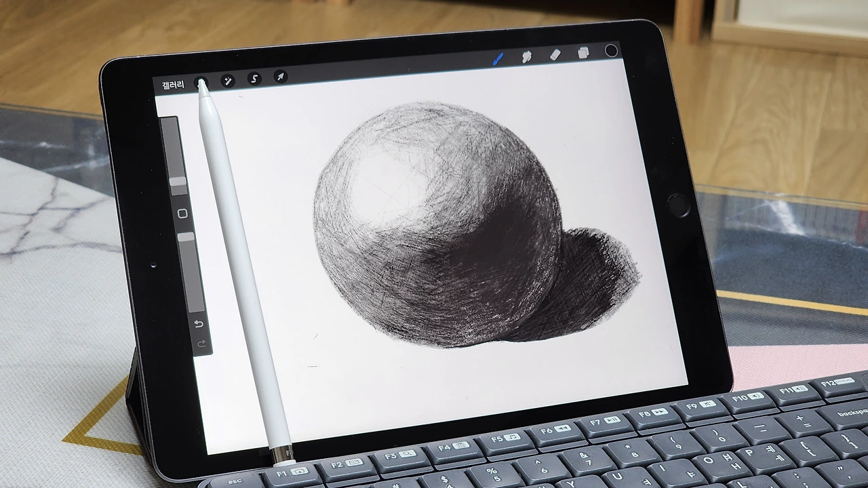Redo the stroke with sidebar arrow
This screenshot has width=868, height=488.
point(201,344)
